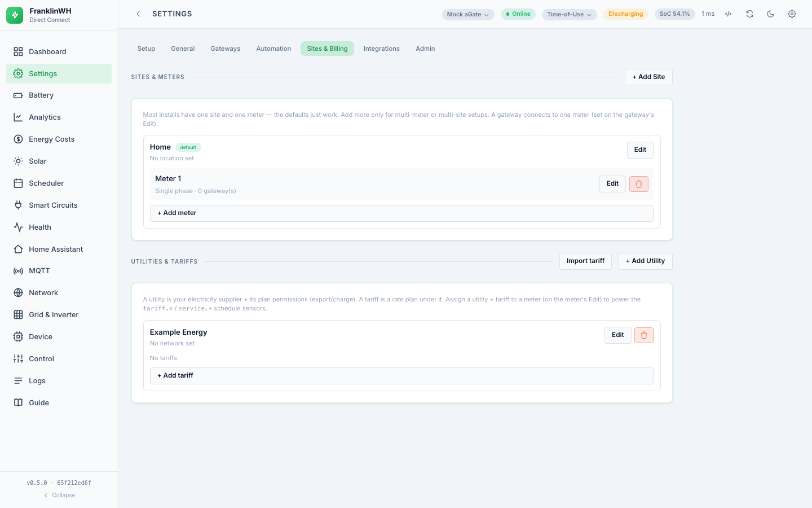Open Control sliders page
This screenshot has height=508, width=812.
tap(59, 359)
